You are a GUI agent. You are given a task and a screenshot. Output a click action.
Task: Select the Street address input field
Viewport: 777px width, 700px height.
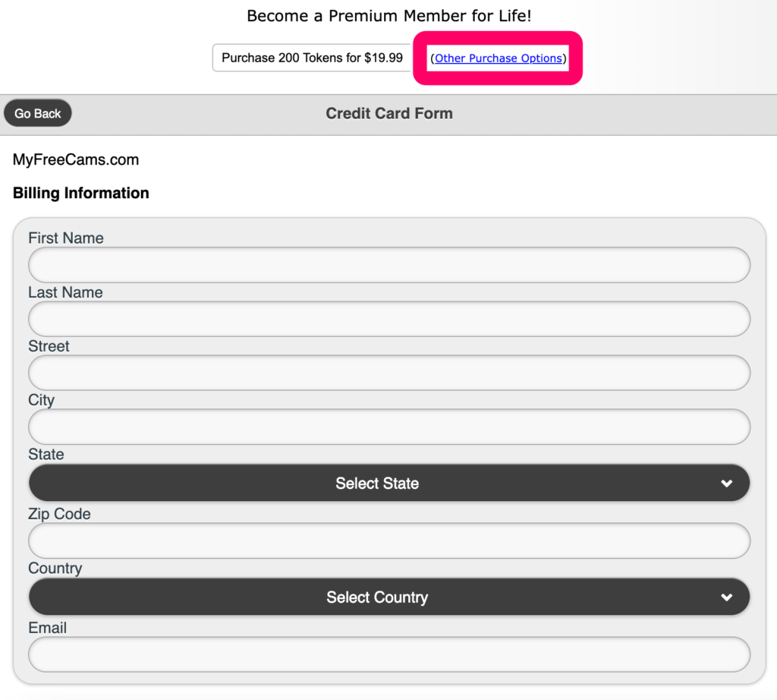[x=388, y=373]
